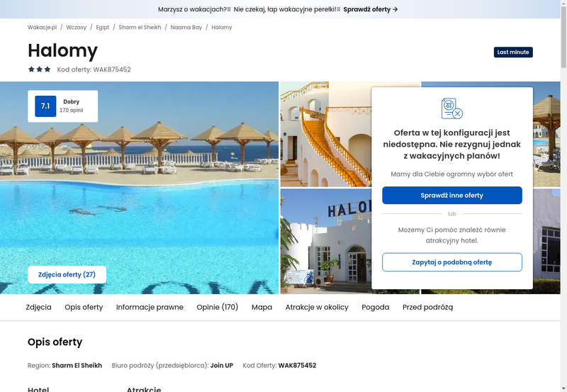
Task: Switch to the Opis oferty tab
Action: [x=84, y=307]
